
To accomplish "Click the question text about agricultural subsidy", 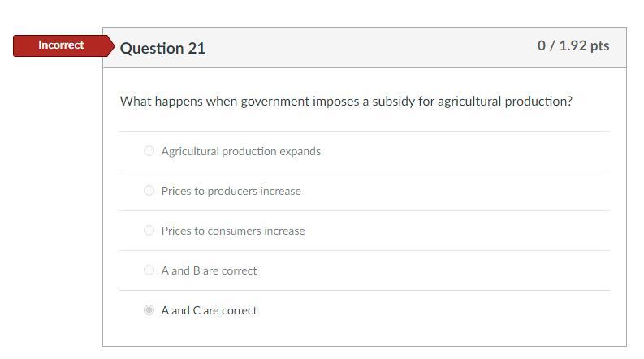I will point(346,102).
